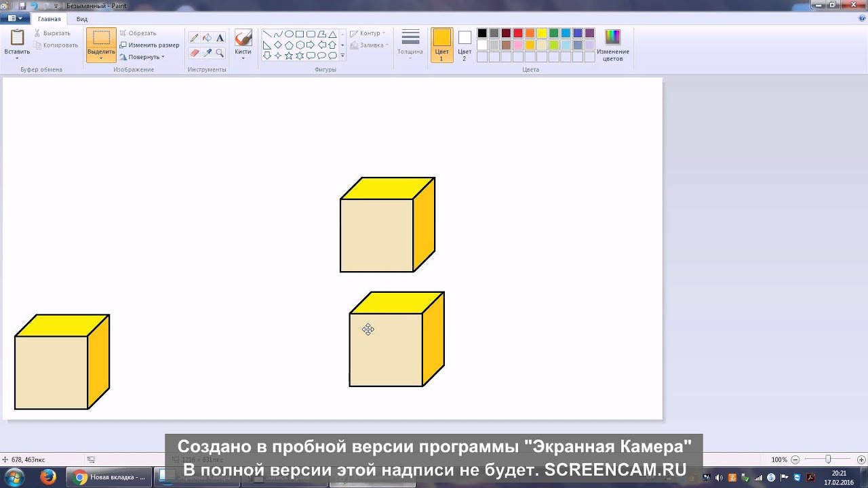This screenshot has height=488, width=868.
Task: Choose the Diamond shape
Action: tap(278, 45)
